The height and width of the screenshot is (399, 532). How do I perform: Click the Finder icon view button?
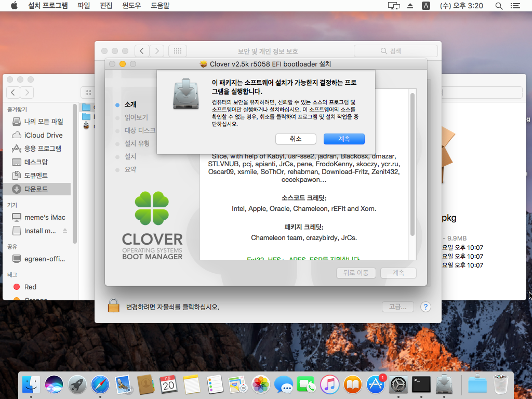(88, 92)
